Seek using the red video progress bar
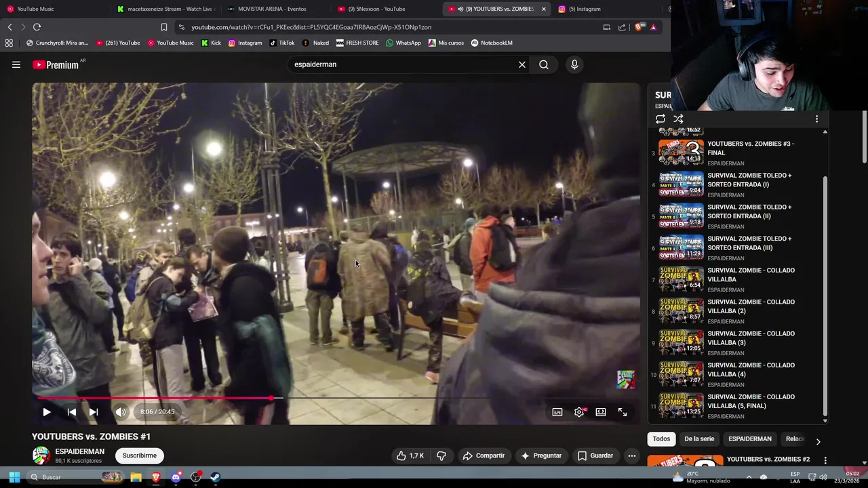Image resolution: width=868 pixels, height=488 pixels. pyautogui.click(x=336, y=399)
